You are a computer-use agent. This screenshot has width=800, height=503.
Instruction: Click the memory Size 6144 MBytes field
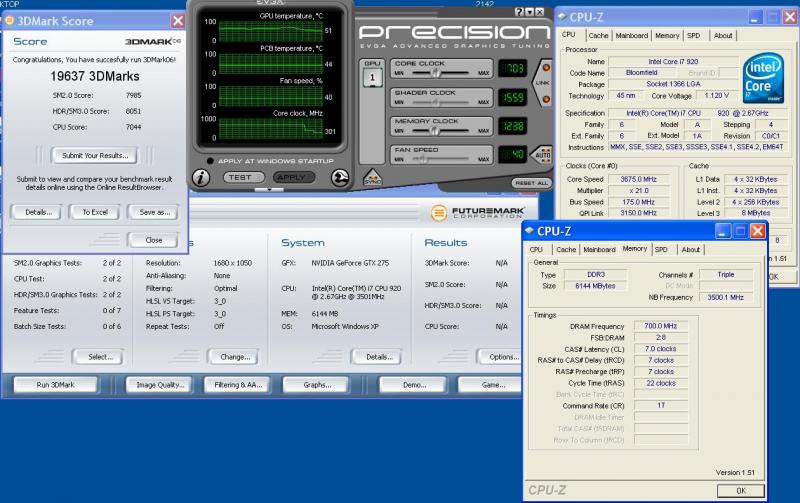click(x=595, y=286)
